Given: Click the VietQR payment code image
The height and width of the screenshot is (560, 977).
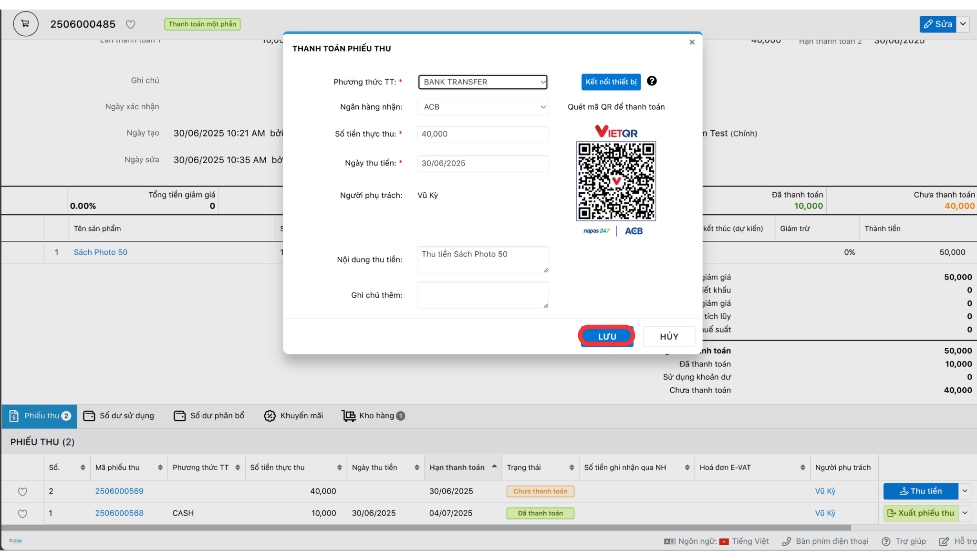Looking at the screenshot, I should pyautogui.click(x=616, y=181).
